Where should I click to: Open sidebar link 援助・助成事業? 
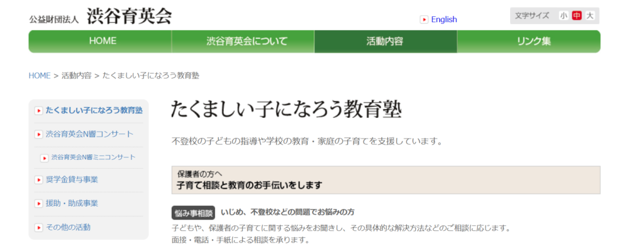coord(72,203)
